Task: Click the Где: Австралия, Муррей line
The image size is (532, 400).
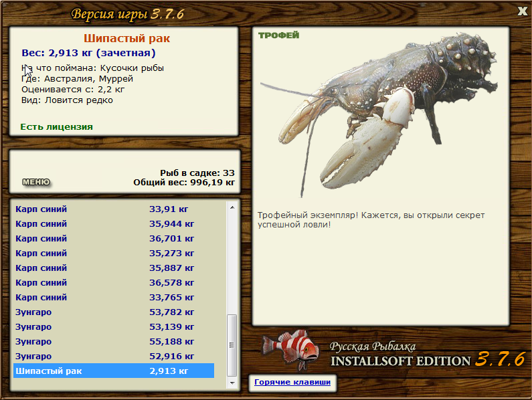Action: [x=78, y=79]
